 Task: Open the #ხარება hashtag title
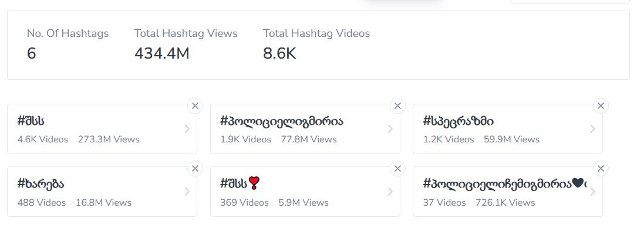(x=41, y=184)
